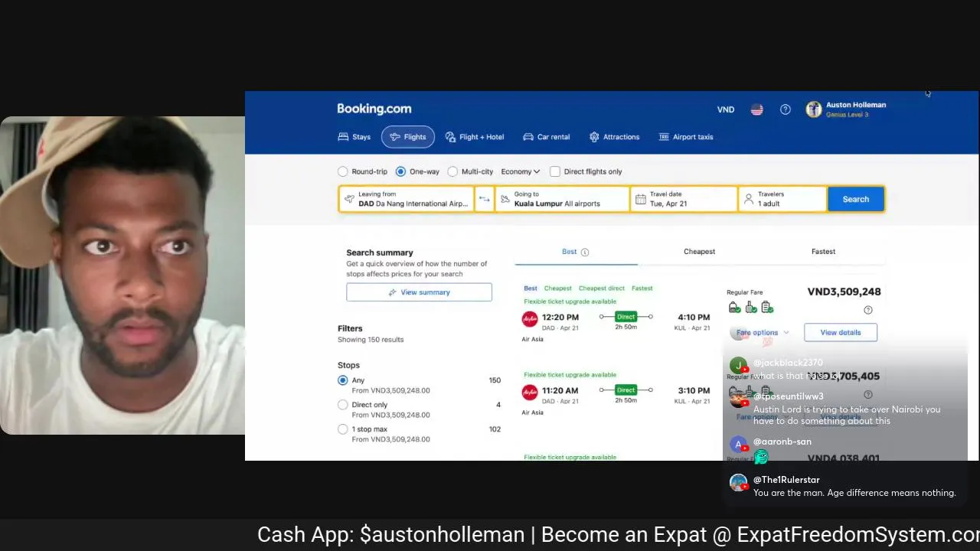The image size is (980, 551).
Task: Switch to the Cheapest sorting tab
Action: click(x=699, y=251)
